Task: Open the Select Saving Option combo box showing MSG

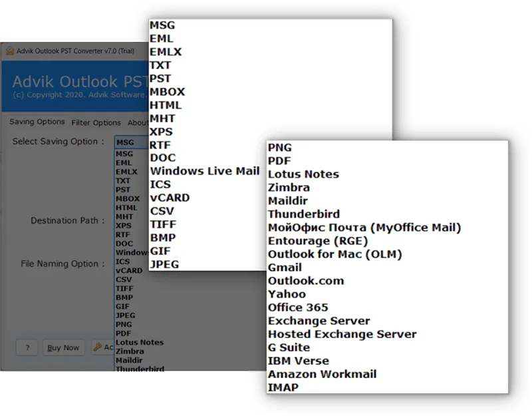Action: 132,142
